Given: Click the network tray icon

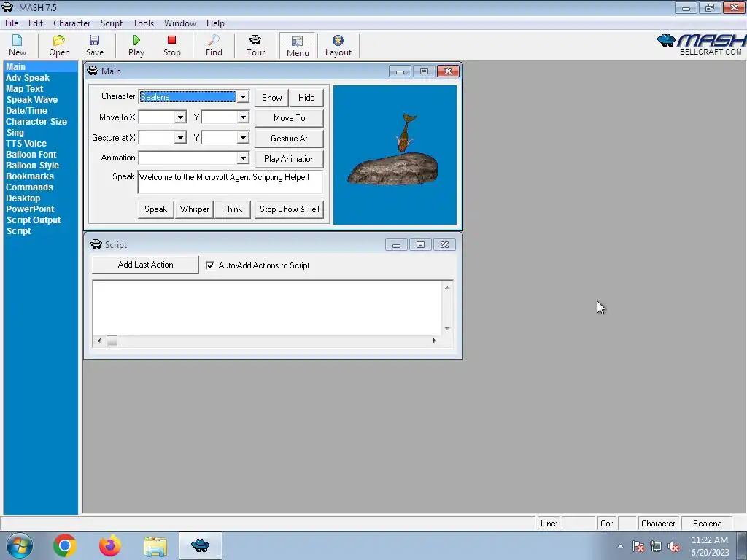Looking at the screenshot, I should pyautogui.click(x=656, y=546).
